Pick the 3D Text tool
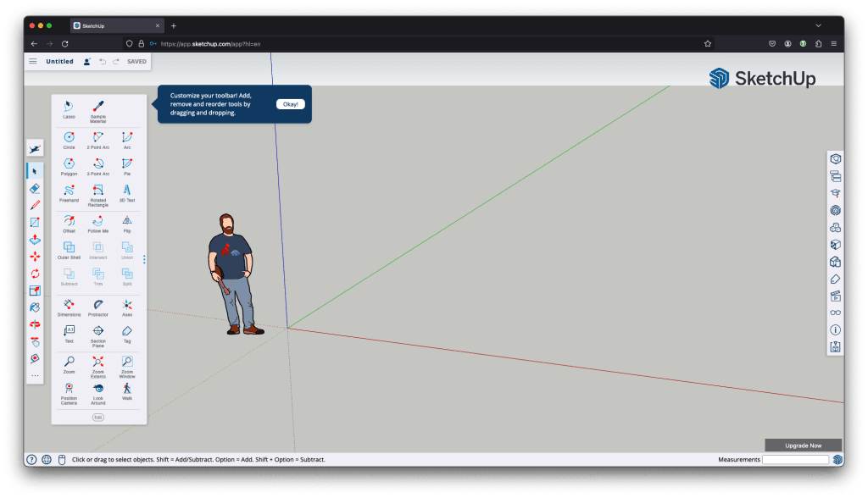This screenshot has height=498, width=868. coord(127,191)
